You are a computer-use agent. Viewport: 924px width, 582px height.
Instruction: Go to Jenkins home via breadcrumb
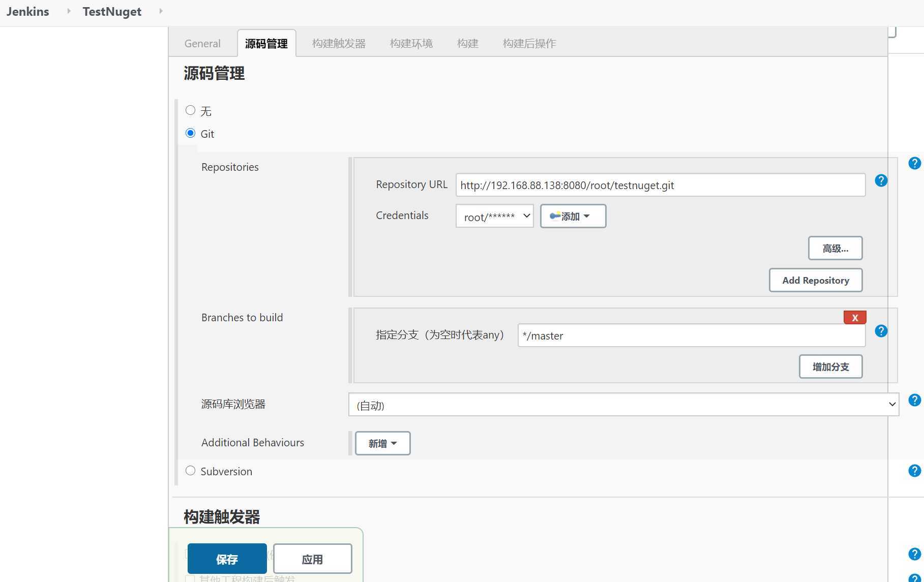point(28,11)
